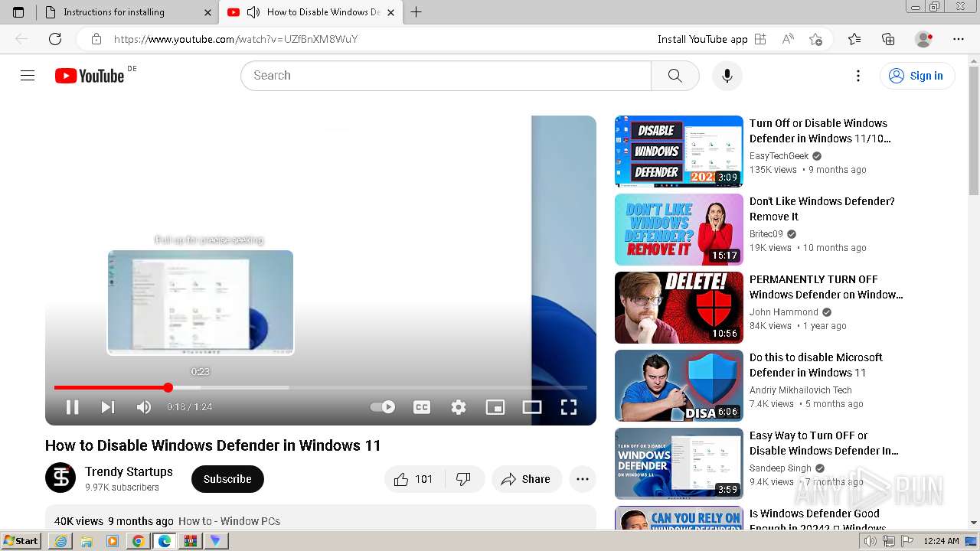The image size is (980, 551).
Task: Open File Explorer folder in taskbar
Action: click(x=87, y=541)
